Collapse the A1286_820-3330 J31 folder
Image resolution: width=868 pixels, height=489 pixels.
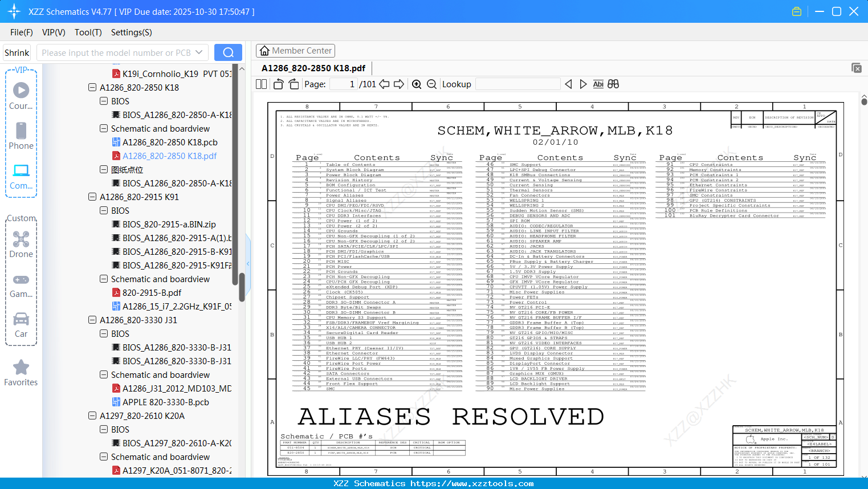pos(92,320)
